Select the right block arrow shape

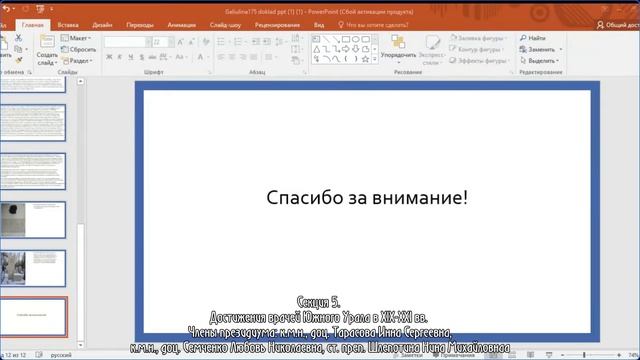coord(346,49)
